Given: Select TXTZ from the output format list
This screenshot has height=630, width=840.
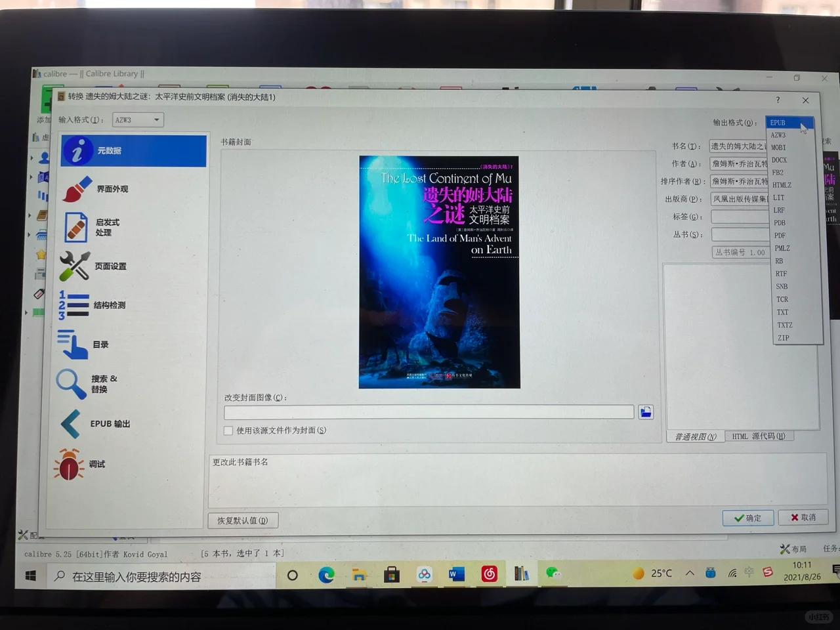Looking at the screenshot, I should [785, 325].
